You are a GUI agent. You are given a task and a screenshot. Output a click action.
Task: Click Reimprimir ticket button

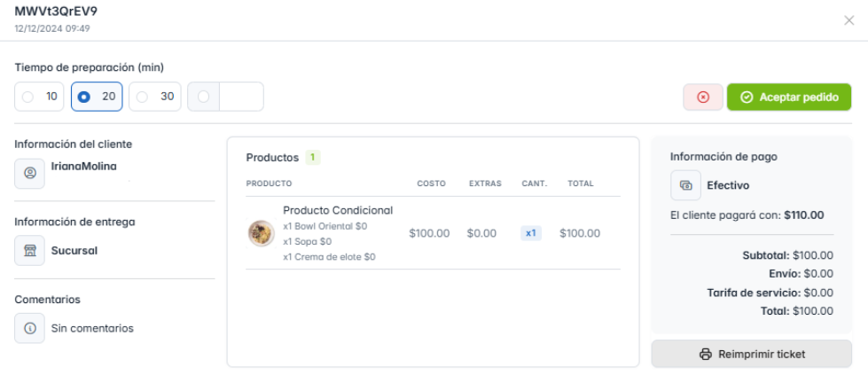point(751,354)
